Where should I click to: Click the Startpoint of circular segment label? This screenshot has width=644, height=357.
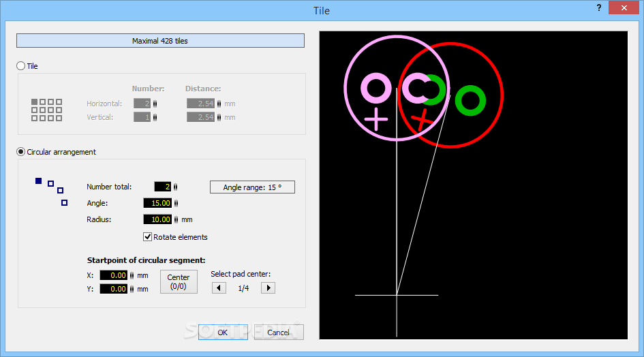click(147, 260)
